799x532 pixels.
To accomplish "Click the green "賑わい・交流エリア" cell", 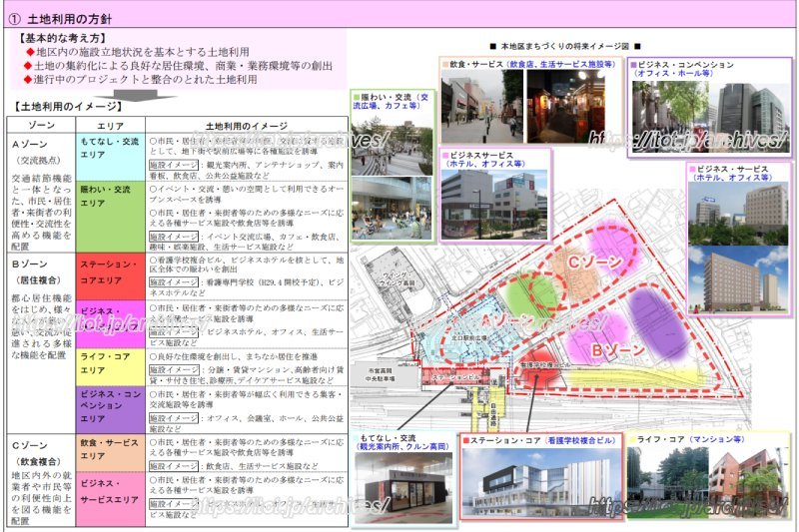I will click(111, 217).
